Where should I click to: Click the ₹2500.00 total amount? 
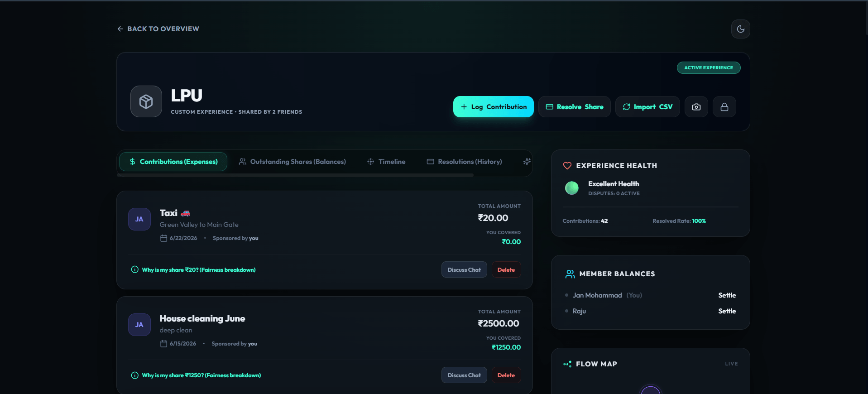(x=499, y=323)
